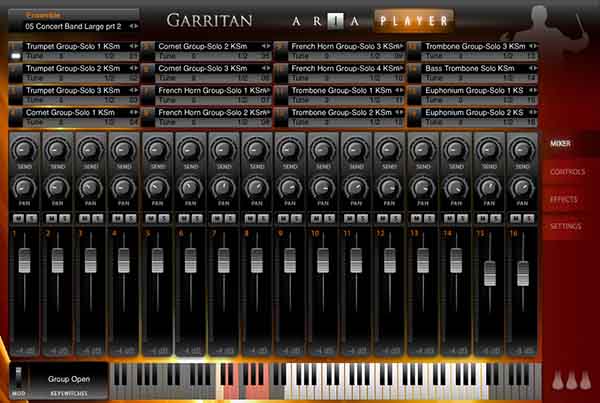
Task: Open the Effects tab
Action: coord(564,199)
